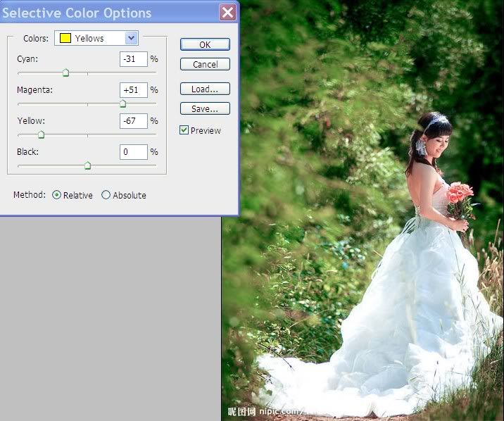Click the Magenta percentage input field
504x421 pixels.
pos(133,90)
